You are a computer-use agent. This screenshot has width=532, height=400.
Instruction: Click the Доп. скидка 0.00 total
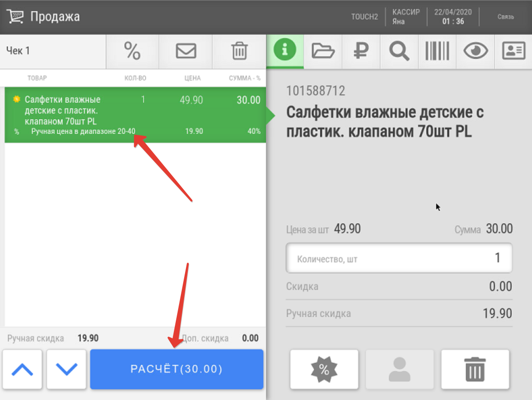(250, 338)
